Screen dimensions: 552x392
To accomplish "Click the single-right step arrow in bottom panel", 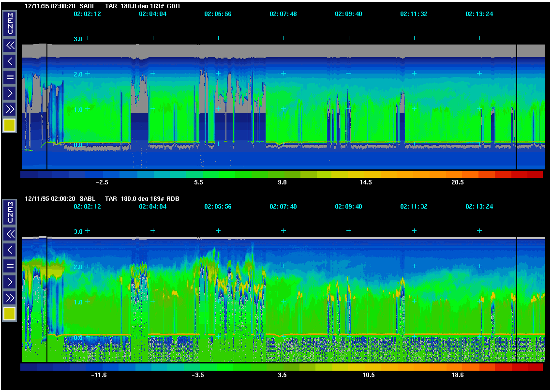I will (x=10, y=281).
